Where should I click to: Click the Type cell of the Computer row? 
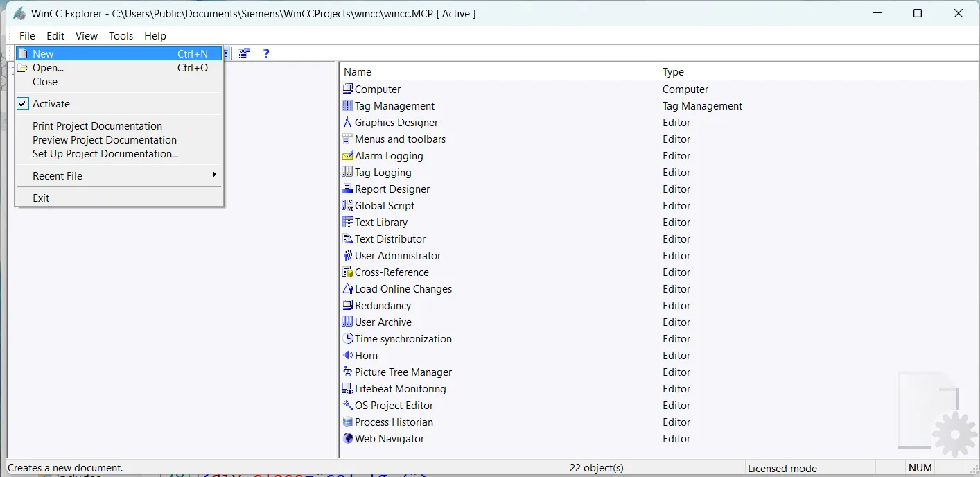(685, 89)
